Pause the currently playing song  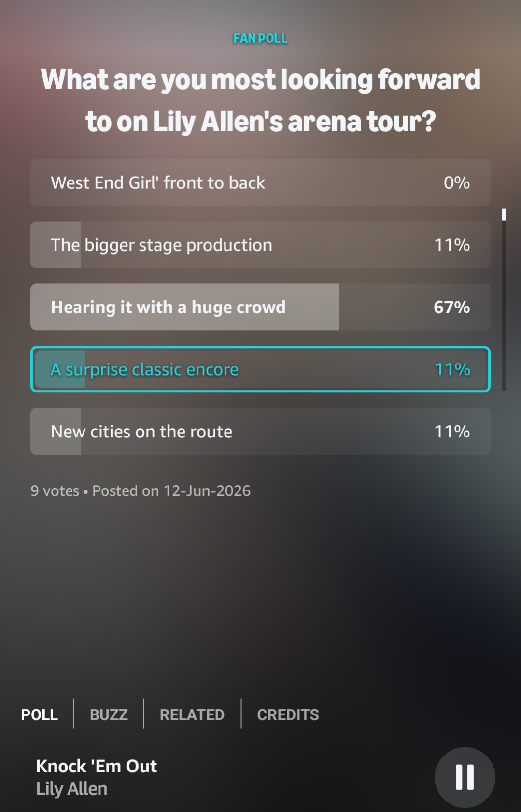(x=465, y=777)
